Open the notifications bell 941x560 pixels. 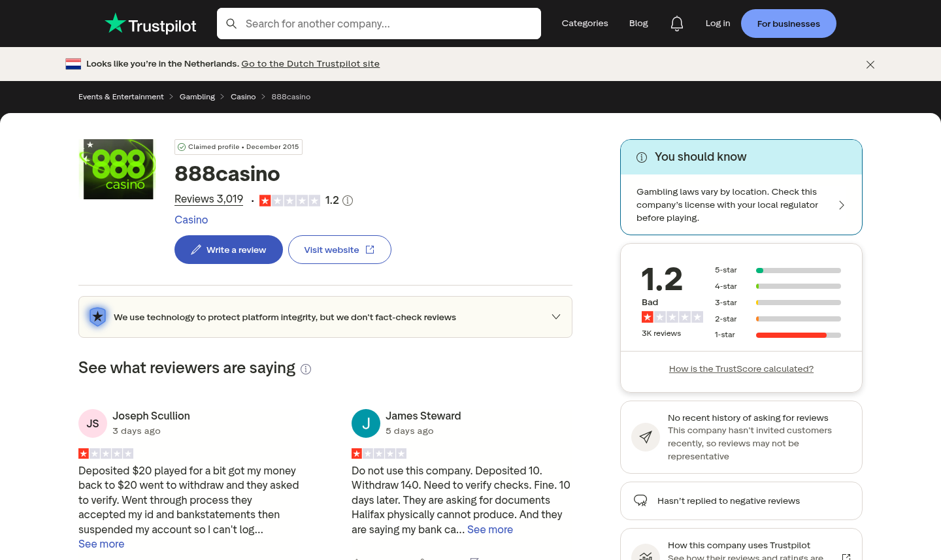pyautogui.click(x=677, y=24)
